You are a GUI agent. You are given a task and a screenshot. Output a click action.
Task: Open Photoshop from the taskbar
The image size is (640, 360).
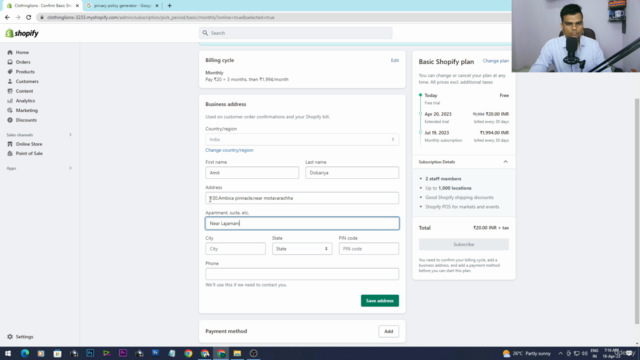click(90, 353)
